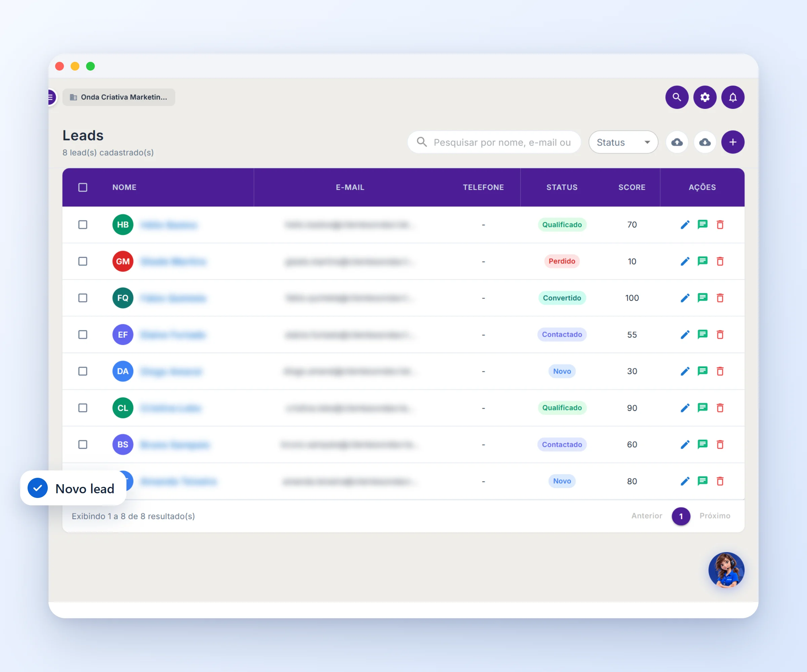Click the E-MAIL column header

[350, 187]
